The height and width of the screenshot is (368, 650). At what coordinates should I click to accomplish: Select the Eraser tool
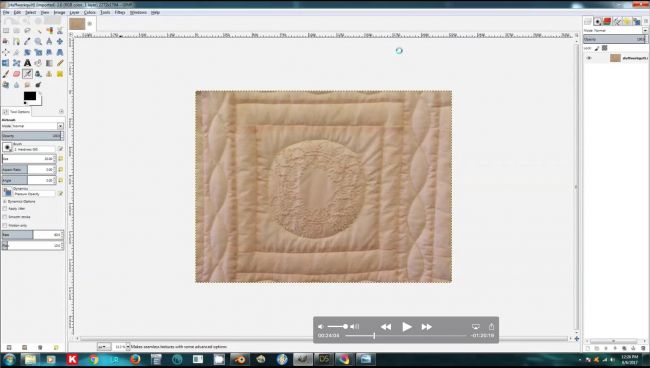17,74
